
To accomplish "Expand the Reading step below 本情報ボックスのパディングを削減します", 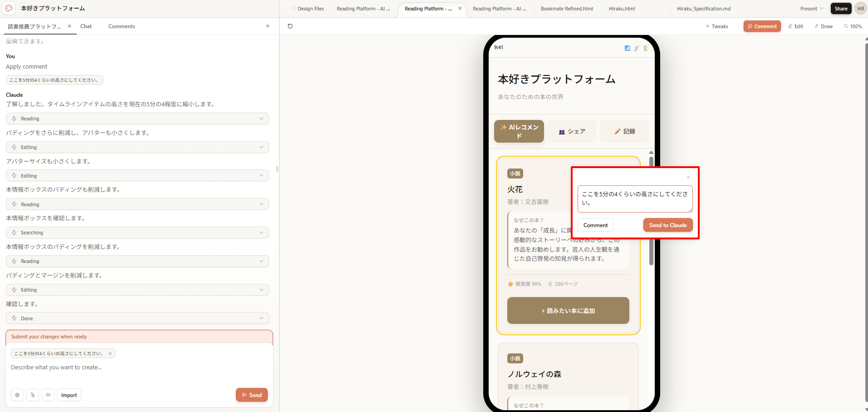I will 137,261.
